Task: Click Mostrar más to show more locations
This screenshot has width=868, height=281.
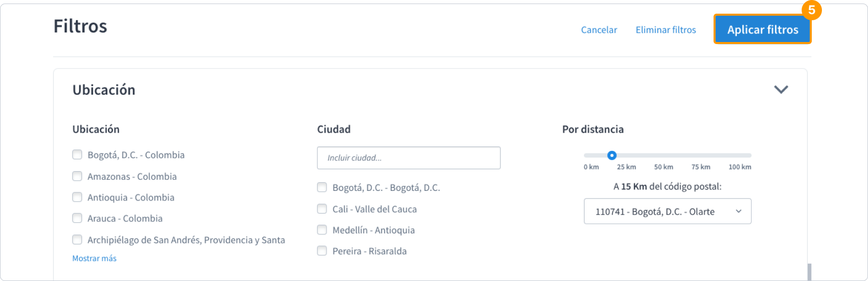Action: pyautogui.click(x=94, y=258)
